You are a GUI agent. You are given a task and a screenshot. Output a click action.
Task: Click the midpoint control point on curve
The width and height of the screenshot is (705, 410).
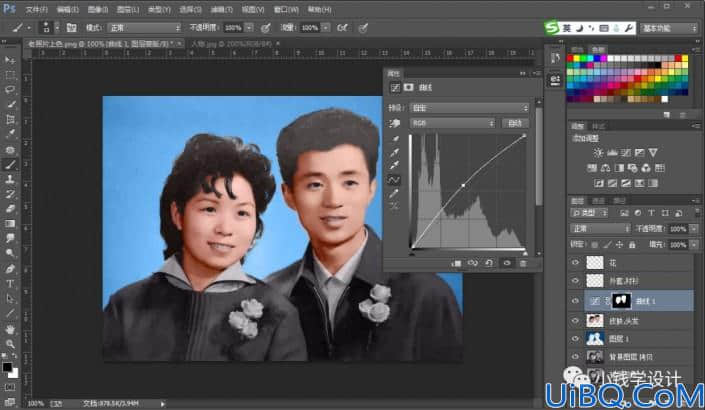point(464,185)
